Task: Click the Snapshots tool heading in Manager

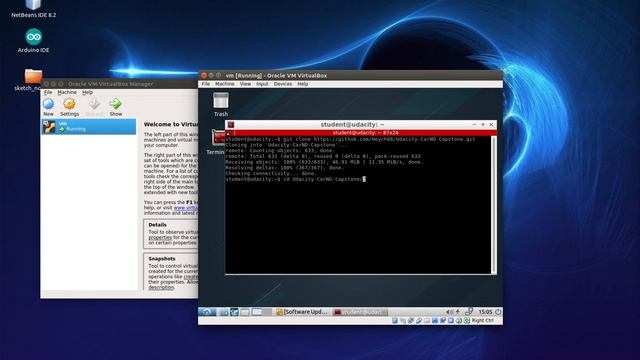Action: (162, 259)
